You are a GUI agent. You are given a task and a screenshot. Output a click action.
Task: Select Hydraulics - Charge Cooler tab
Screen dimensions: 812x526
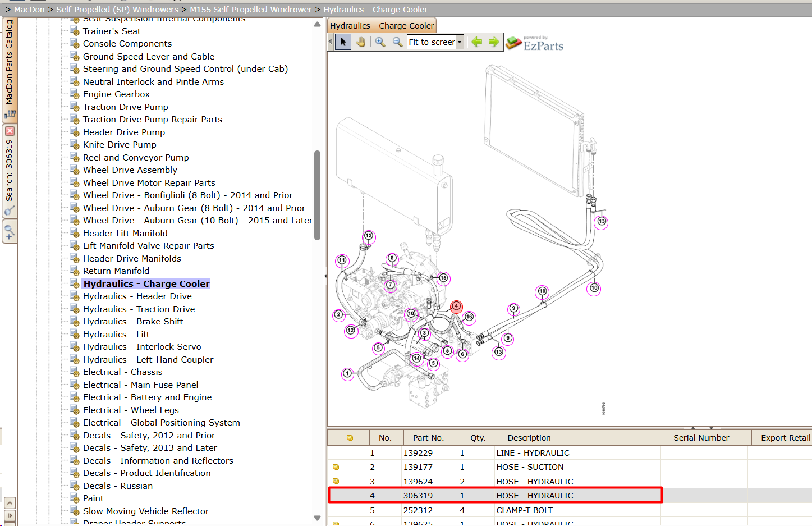[x=382, y=26]
